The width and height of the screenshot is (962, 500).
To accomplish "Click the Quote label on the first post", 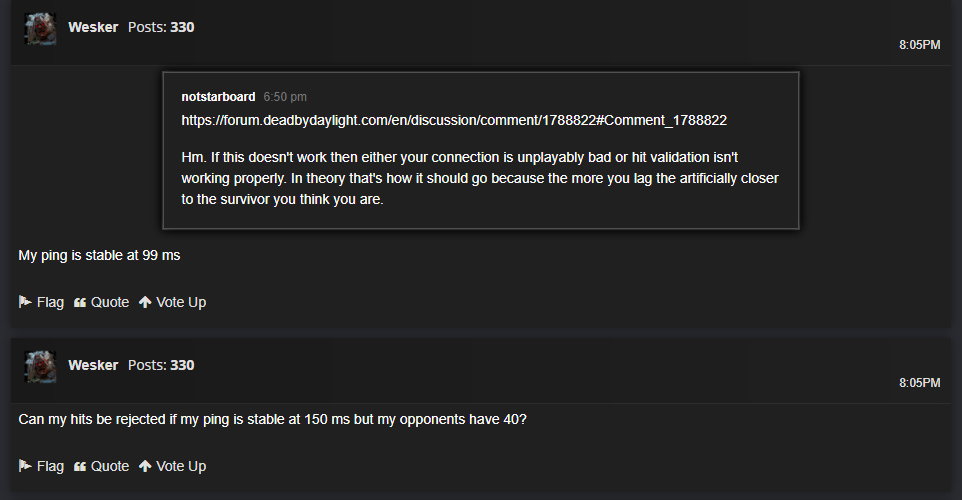I will (x=110, y=302).
